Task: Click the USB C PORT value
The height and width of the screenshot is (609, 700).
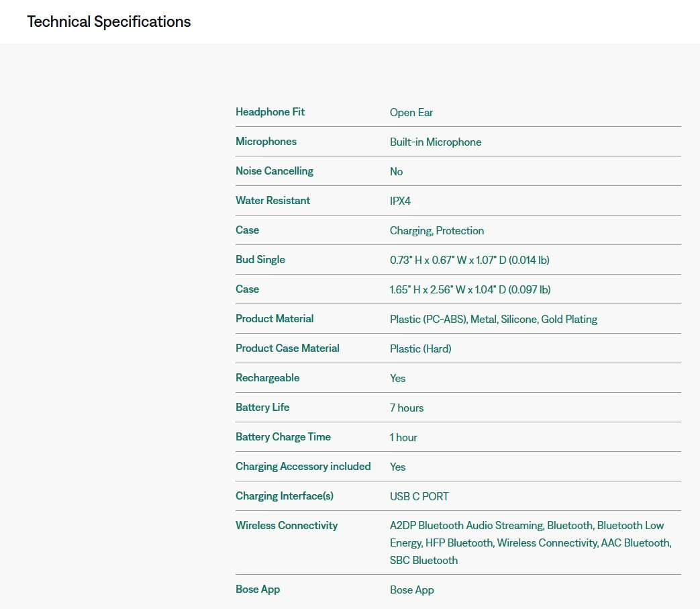Action: 419,496
